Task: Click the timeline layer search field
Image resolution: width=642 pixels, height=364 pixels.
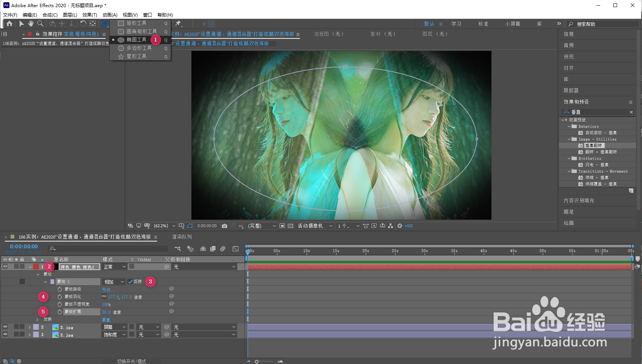Action: pos(108,249)
